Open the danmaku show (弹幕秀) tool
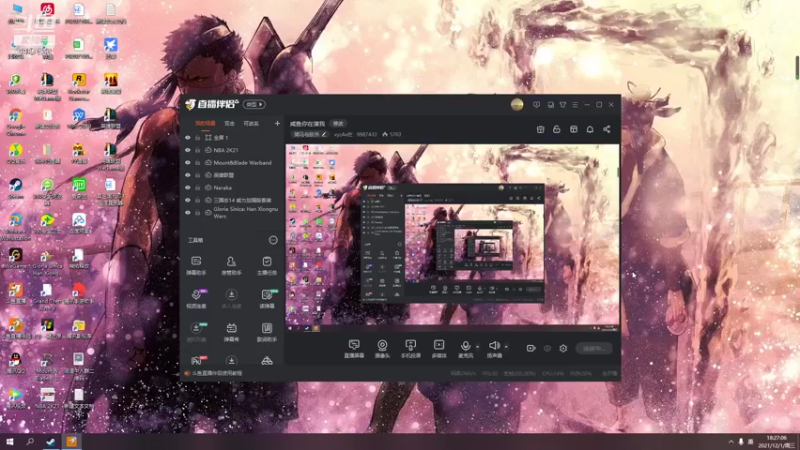This screenshot has height=450, width=800. (x=231, y=332)
